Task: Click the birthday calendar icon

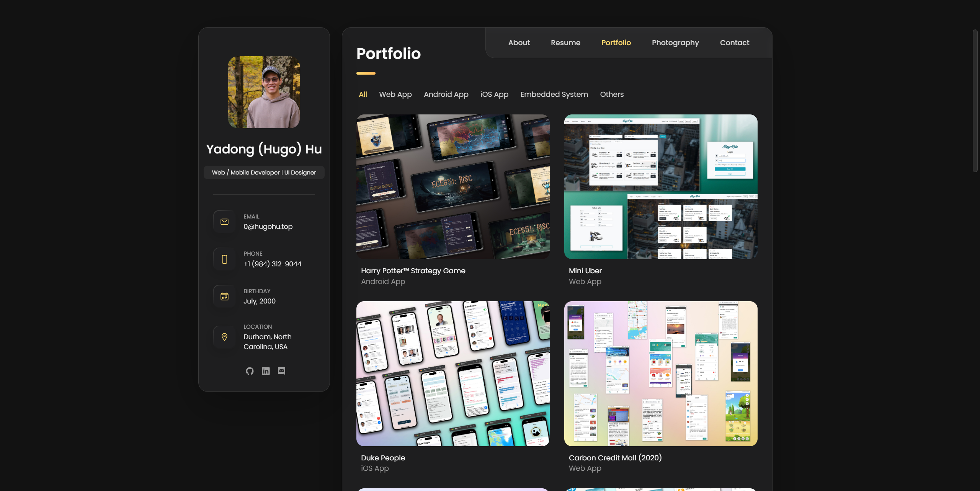Action: (x=224, y=297)
